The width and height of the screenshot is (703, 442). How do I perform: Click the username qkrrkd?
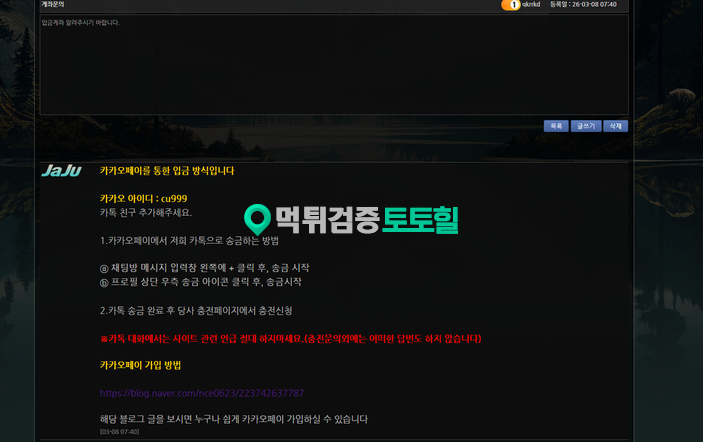[534, 5]
